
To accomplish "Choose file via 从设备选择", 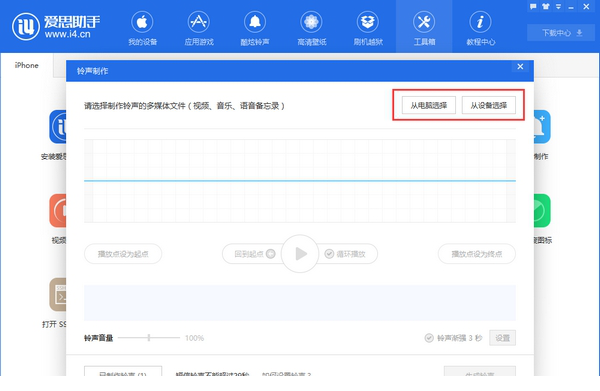I will 489,105.
